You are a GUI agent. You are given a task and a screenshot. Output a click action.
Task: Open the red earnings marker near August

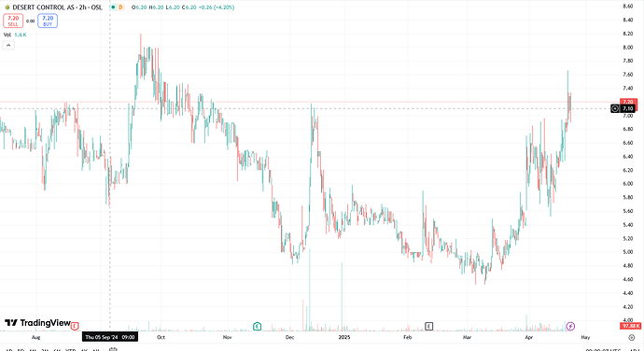click(75, 327)
